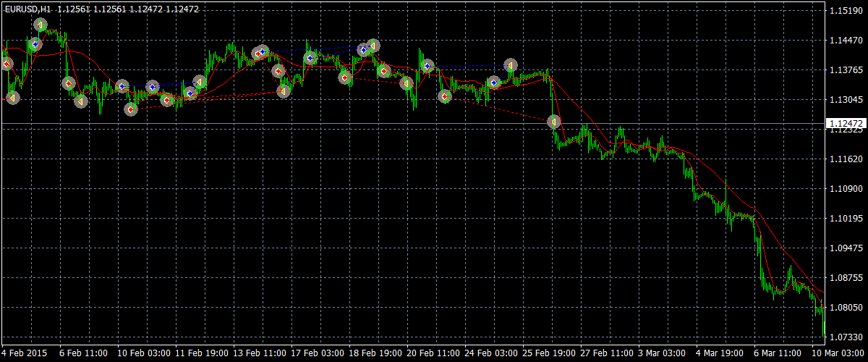This screenshot has width=868, height=362.
Task: Select the highest yellow exit marker on the chart
Action: 41,25
